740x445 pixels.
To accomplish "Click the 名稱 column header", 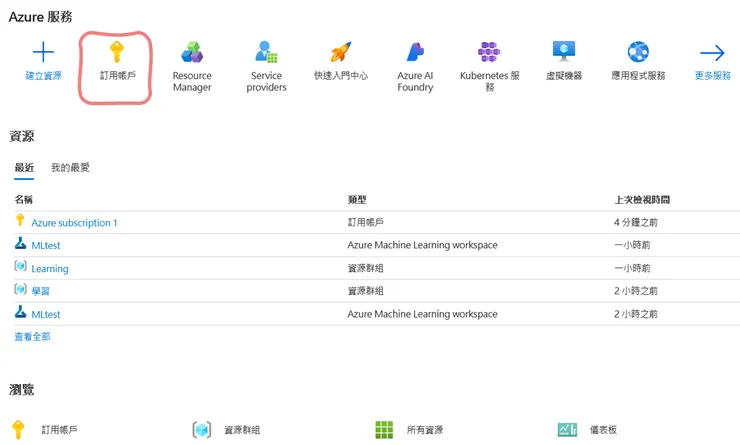I will 24,200.
